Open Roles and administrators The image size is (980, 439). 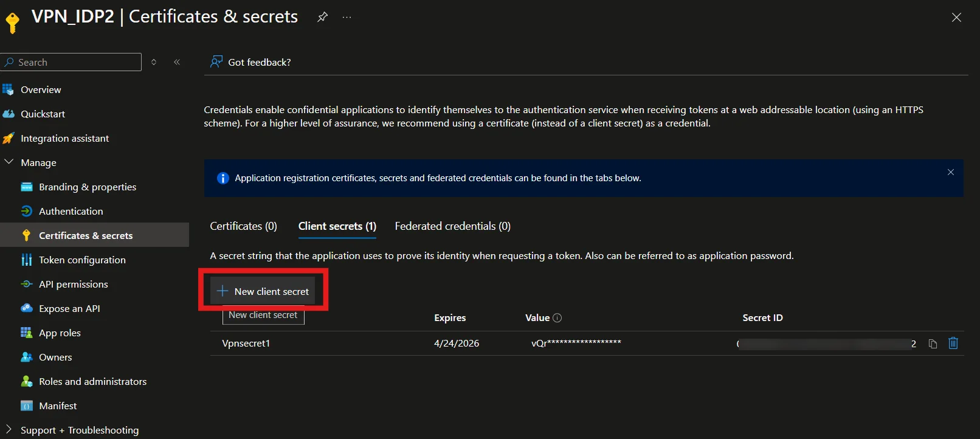point(92,381)
